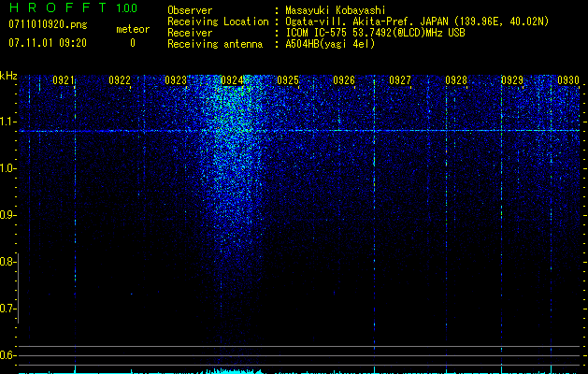Click the 0.9 kHz axis label
The width and height of the screenshot is (588, 374).
click(7, 215)
